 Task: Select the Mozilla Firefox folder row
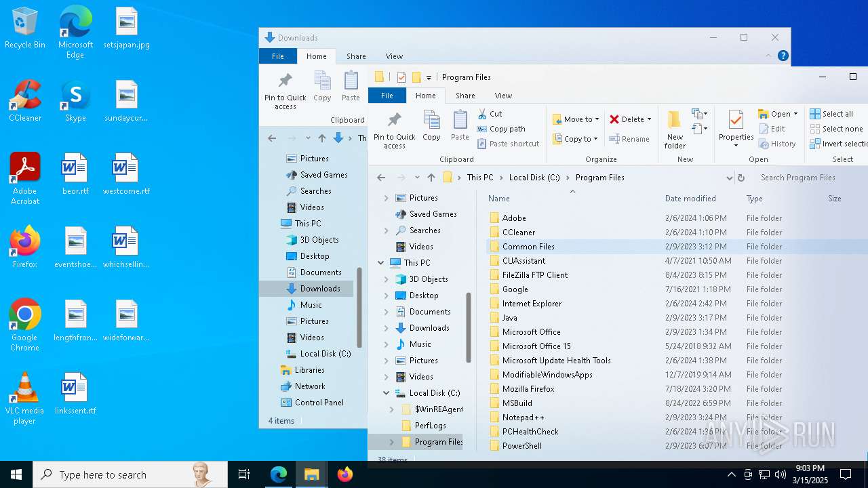point(677,389)
